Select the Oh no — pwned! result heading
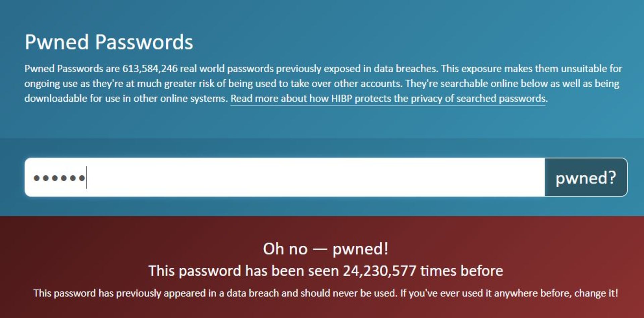Screen dimensions: 644x318 [x=325, y=249]
